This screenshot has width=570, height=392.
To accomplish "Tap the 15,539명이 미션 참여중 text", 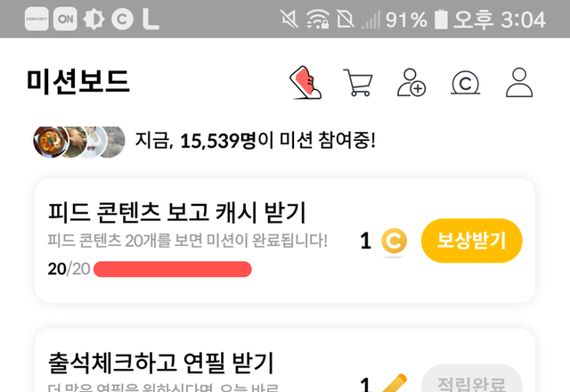I will click(x=278, y=141).
